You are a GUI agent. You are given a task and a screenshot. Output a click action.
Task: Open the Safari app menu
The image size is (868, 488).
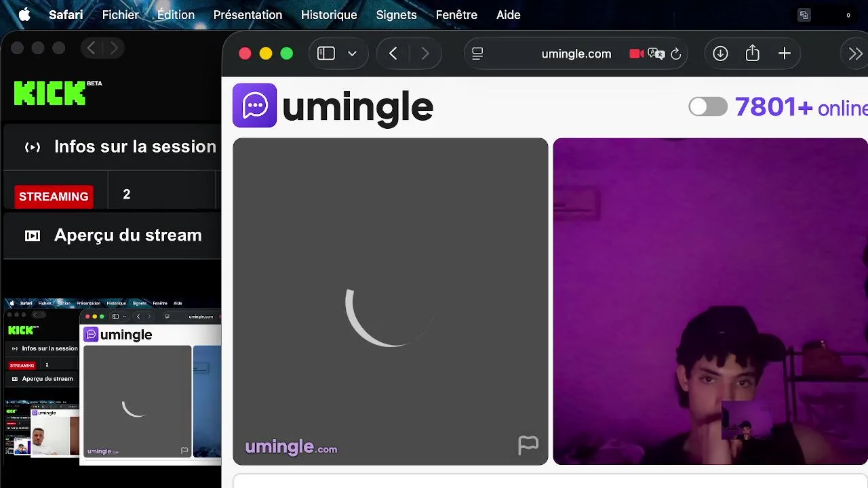point(66,15)
